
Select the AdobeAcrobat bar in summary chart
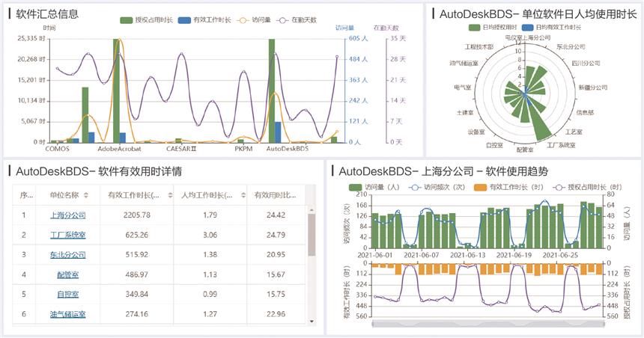coord(116,90)
